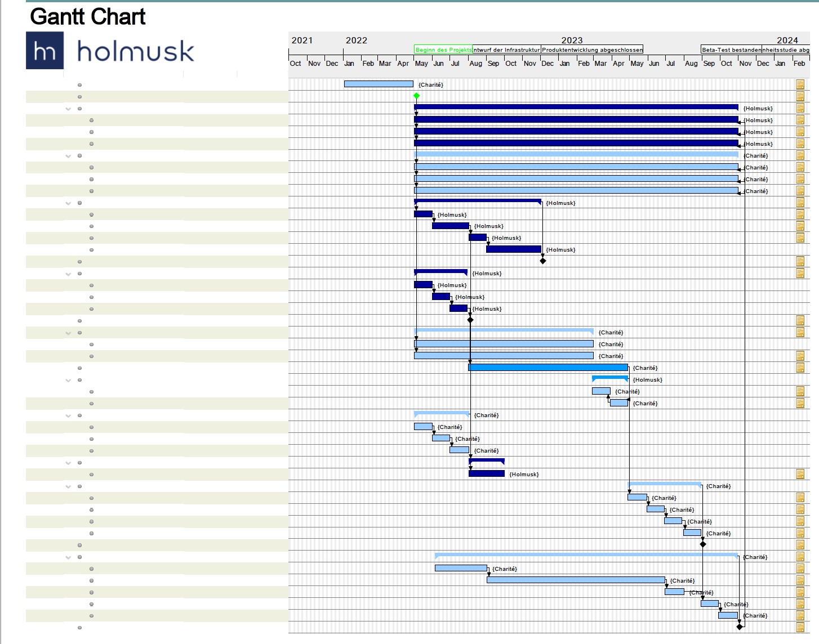Click the green 'Beginn des Projekts' milestone label
Screen dimensions: 819x644
443,50
